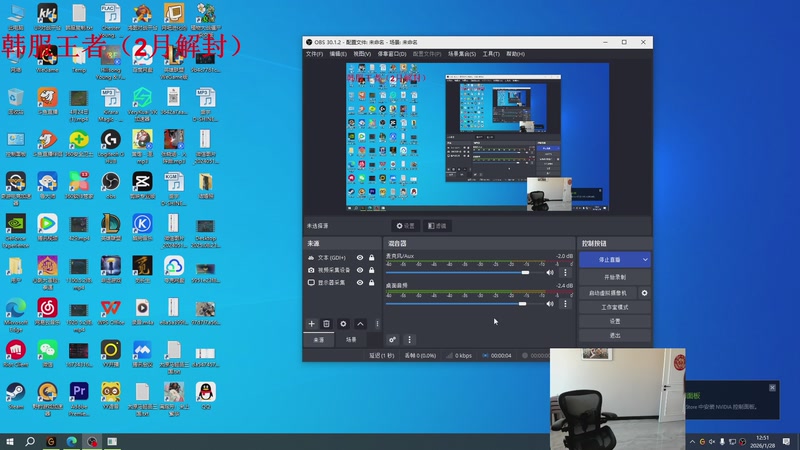
Task: Select the 视频采集设备 source row
Action: tap(342, 270)
